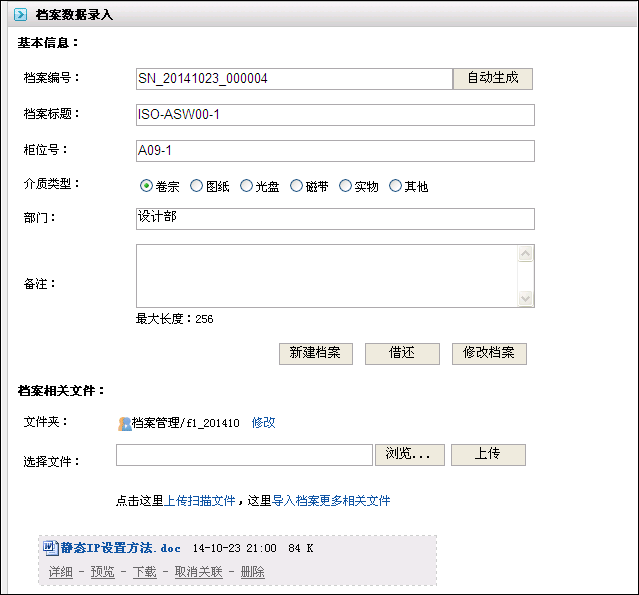
Task: Click the 14-10-23 21:00 file date text
Action: pyautogui.click(x=234, y=548)
